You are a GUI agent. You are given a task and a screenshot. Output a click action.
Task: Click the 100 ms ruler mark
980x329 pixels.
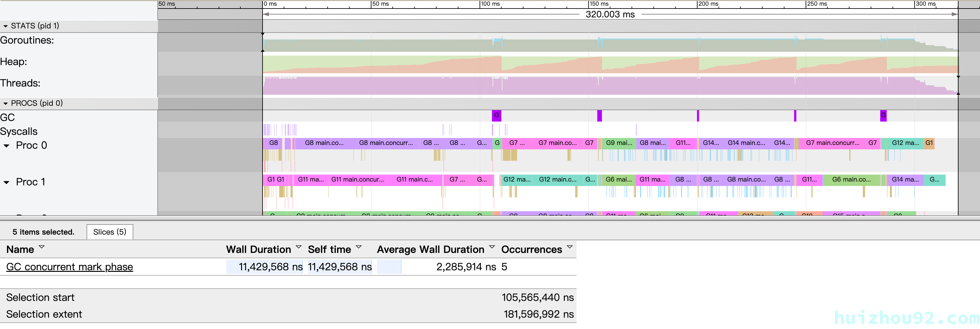(490, 4)
